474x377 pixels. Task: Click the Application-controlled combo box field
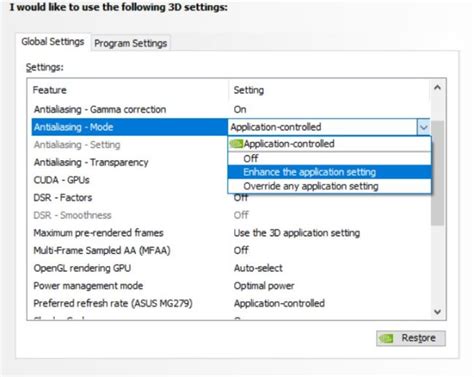(x=322, y=127)
